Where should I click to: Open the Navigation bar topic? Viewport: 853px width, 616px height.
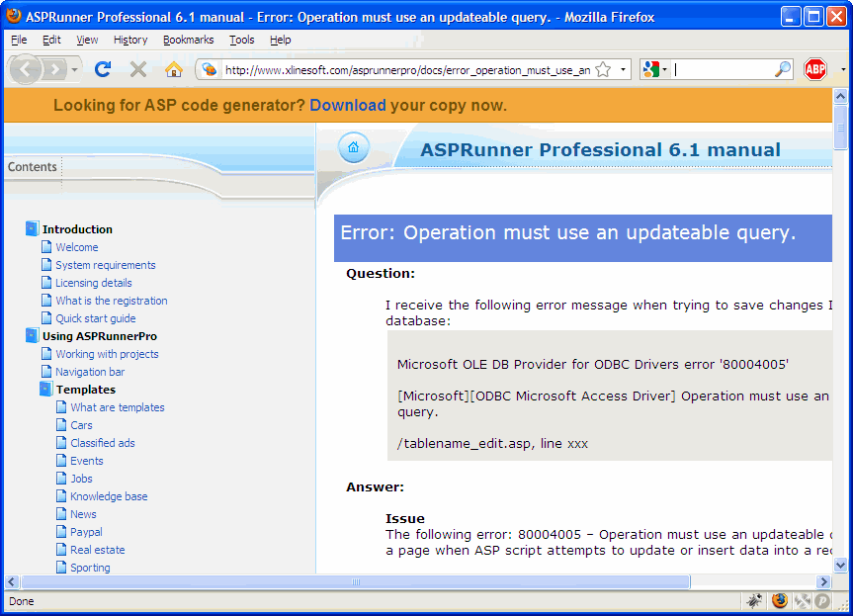click(x=90, y=372)
